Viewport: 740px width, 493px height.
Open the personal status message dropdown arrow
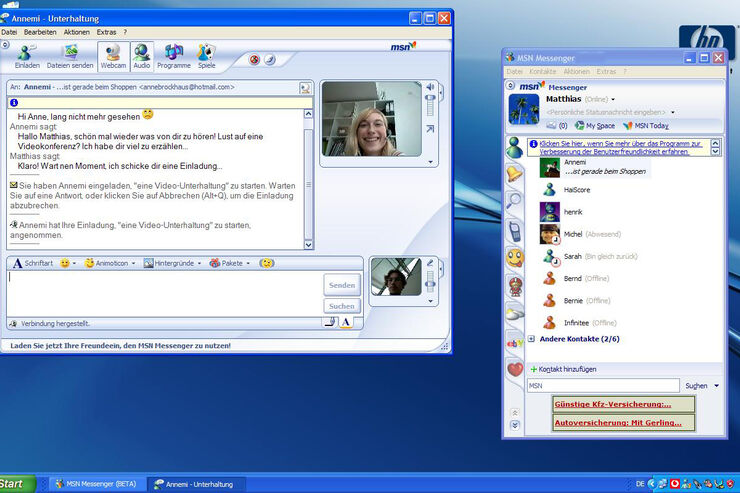pyautogui.click(x=673, y=112)
